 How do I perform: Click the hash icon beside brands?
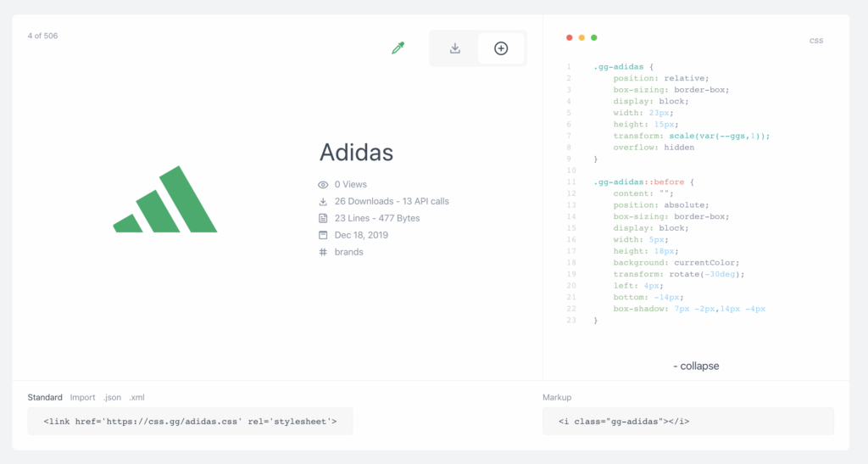(x=323, y=252)
